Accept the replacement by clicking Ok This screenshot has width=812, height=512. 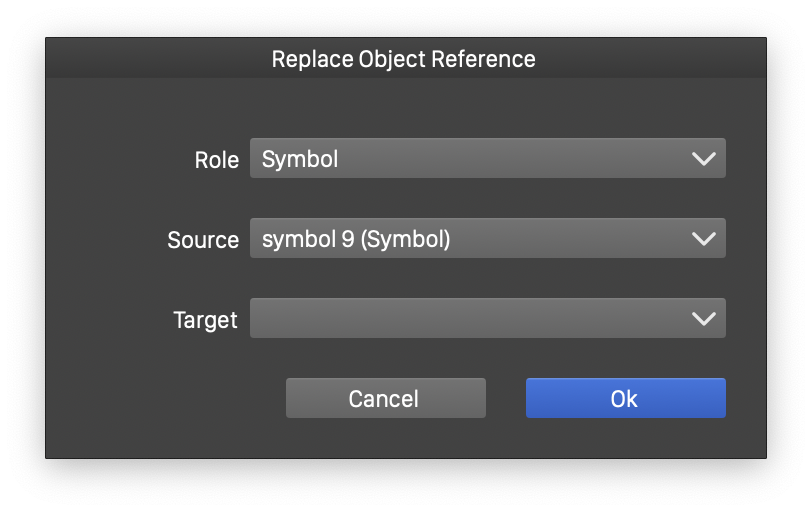click(625, 398)
